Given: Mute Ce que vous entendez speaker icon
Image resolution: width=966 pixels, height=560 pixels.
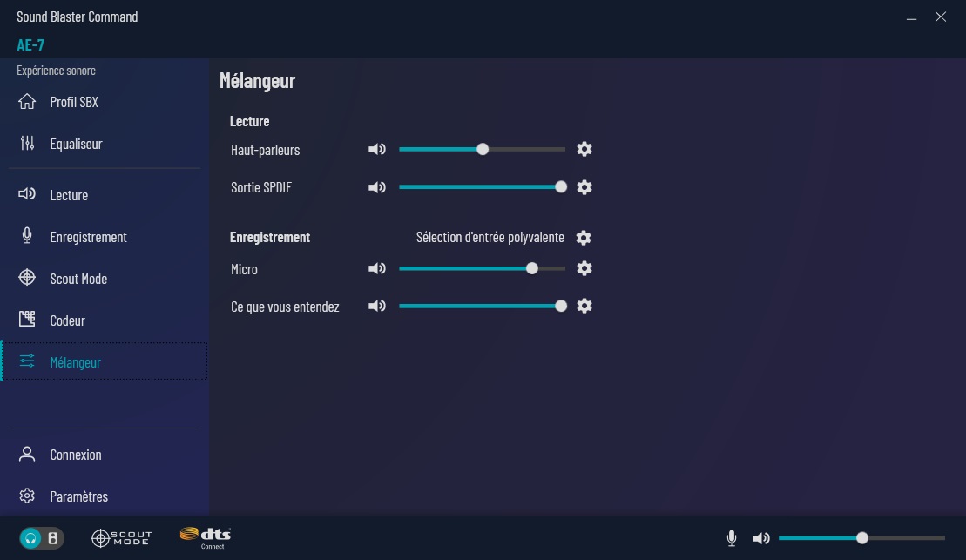Looking at the screenshot, I should point(377,307).
